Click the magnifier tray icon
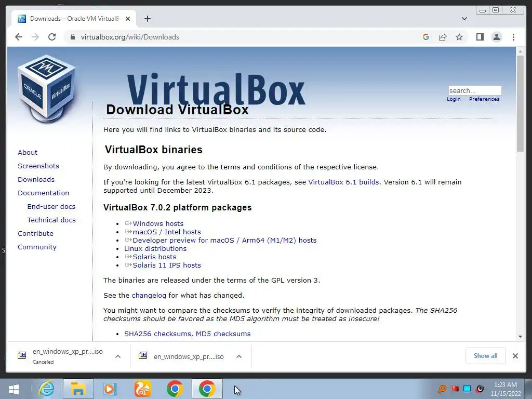Viewport: 532px width, 399px height. click(442, 389)
